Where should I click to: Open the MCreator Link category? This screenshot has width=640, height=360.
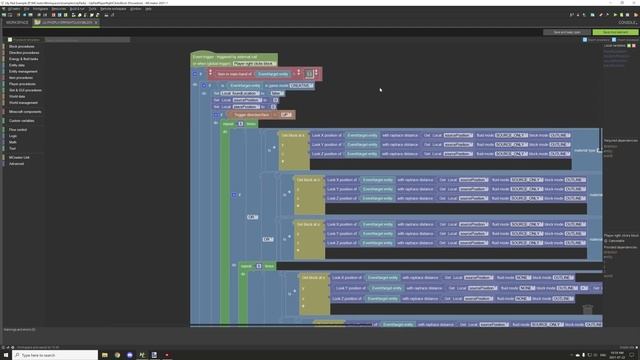[19, 158]
